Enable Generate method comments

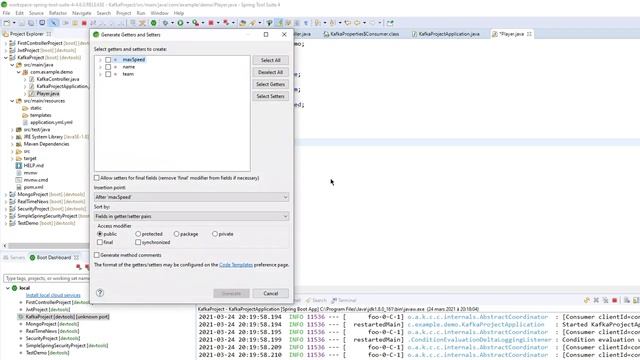97,255
